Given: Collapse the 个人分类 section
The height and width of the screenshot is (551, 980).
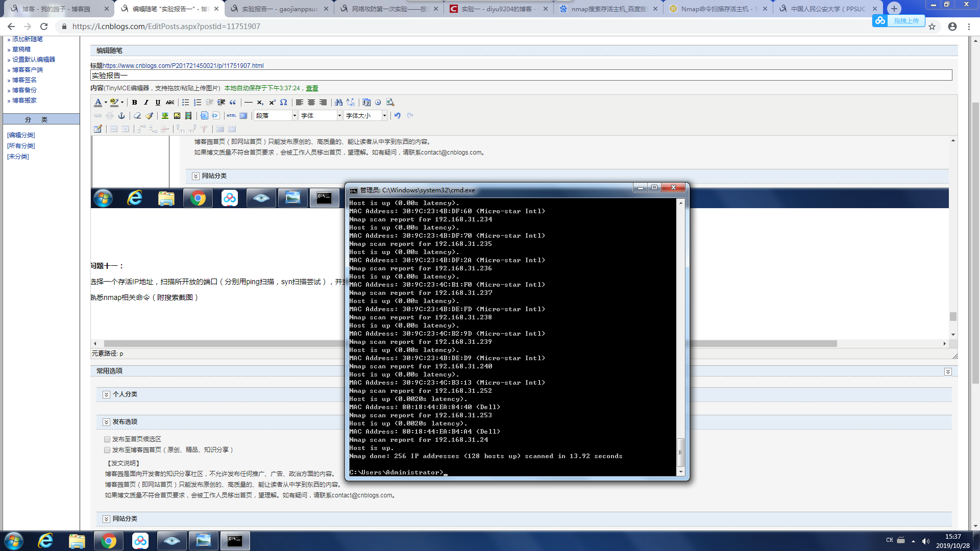Looking at the screenshot, I should point(106,394).
